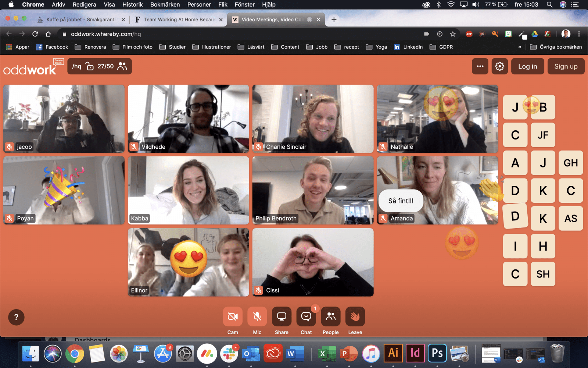The width and height of the screenshot is (588, 368).
Task: Open the three-dots more options menu
Action: pos(480,66)
